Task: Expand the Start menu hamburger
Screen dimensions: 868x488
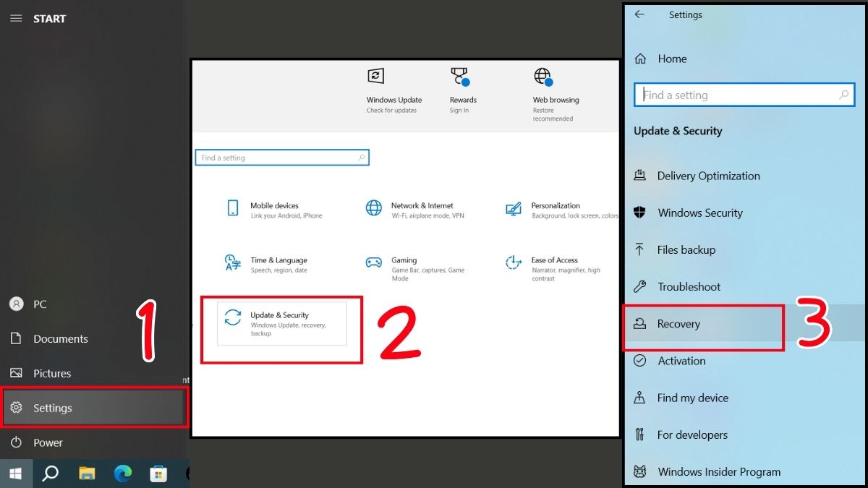Action: 16,18
